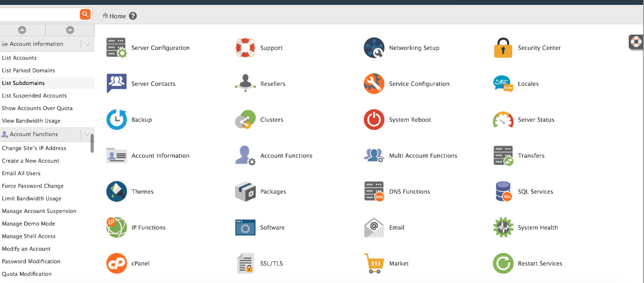Open the Market shopping cart icon
This screenshot has height=283, width=644.
coord(374,263)
